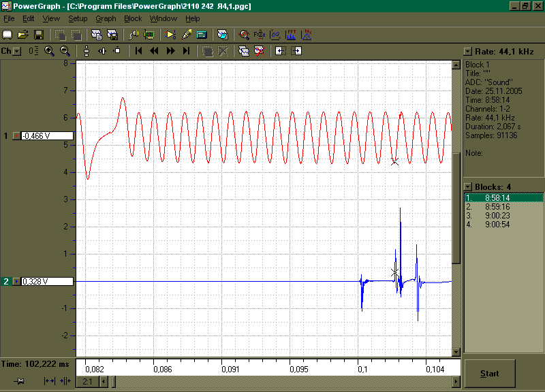Click the pushpin icon under Time

pyautogui.click(x=20, y=381)
